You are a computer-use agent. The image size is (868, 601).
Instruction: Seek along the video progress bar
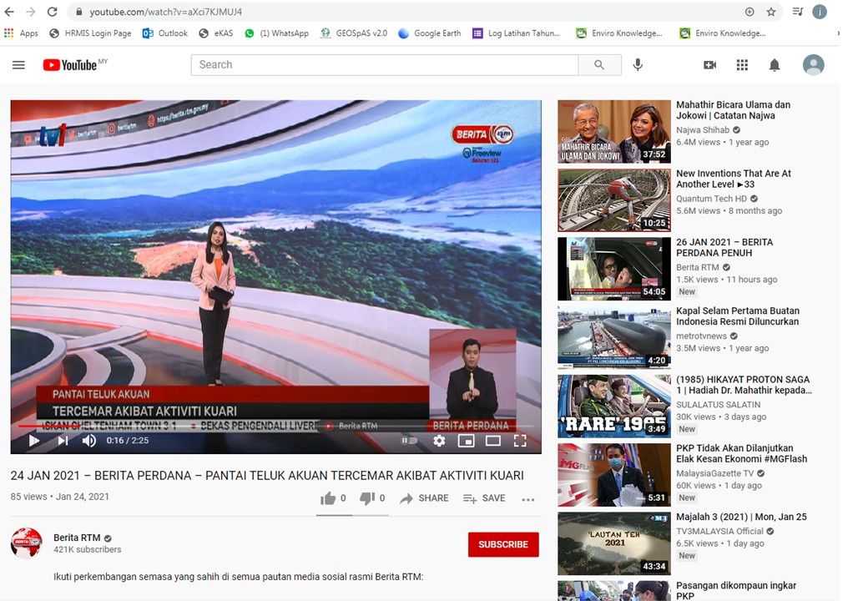point(275,426)
